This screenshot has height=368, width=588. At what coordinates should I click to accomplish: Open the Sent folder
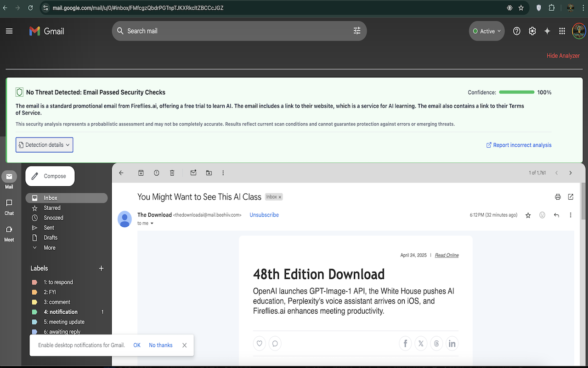pyautogui.click(x=67, y=228)
